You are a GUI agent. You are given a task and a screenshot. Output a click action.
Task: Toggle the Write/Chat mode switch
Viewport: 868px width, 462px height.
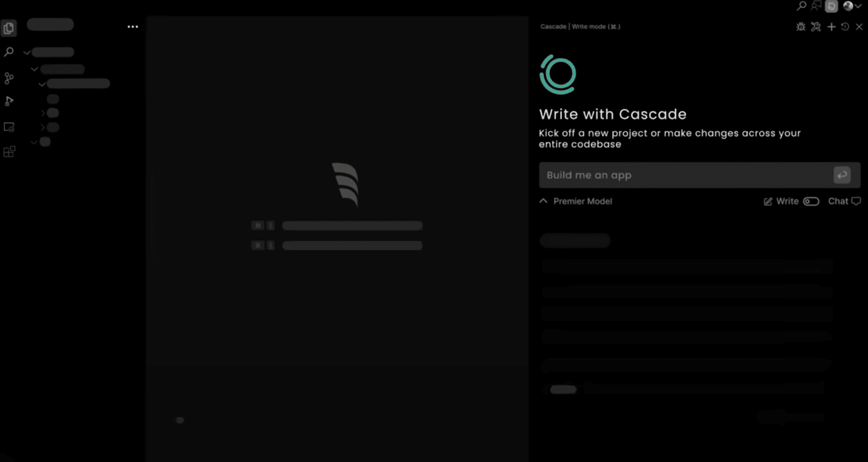pyautogui.click(x=811, y=201)
